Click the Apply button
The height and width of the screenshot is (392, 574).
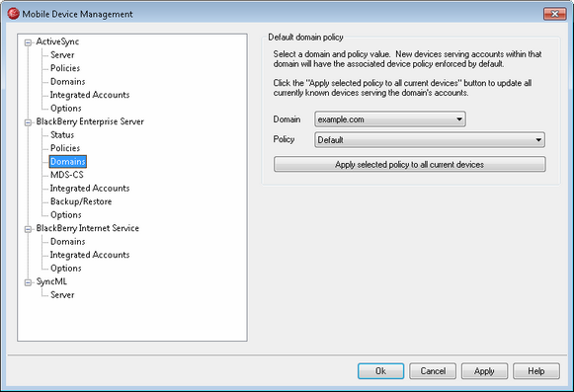[x=484, y=371]
